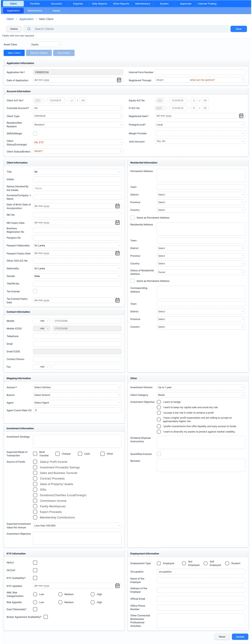252x644 pixels.
Task: Tick the SIERA/Margin checkbox
Action: [35, 134]
